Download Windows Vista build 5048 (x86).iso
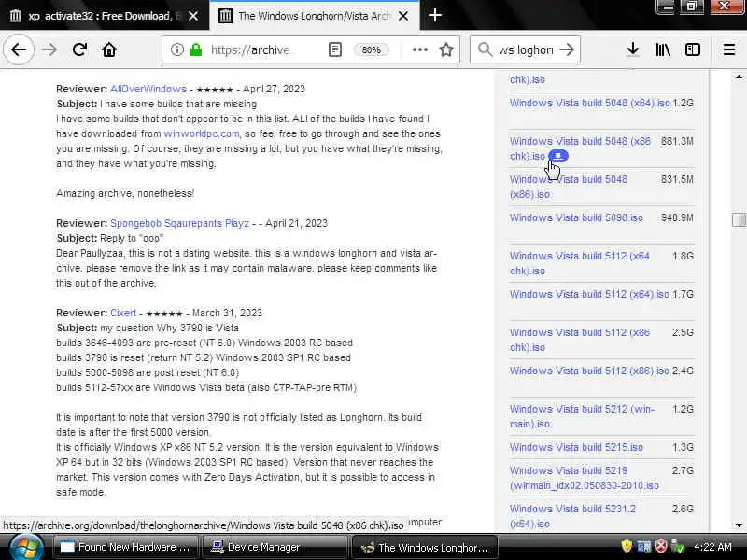The width and height of the screenshot is (747, 560). tap(569, 187)
